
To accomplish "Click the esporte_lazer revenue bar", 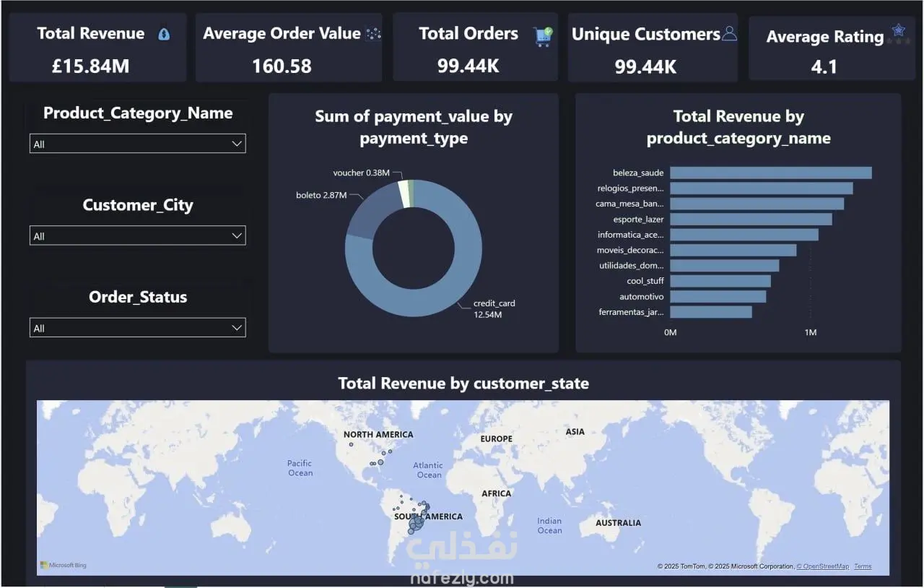I will tap(751, 219).
